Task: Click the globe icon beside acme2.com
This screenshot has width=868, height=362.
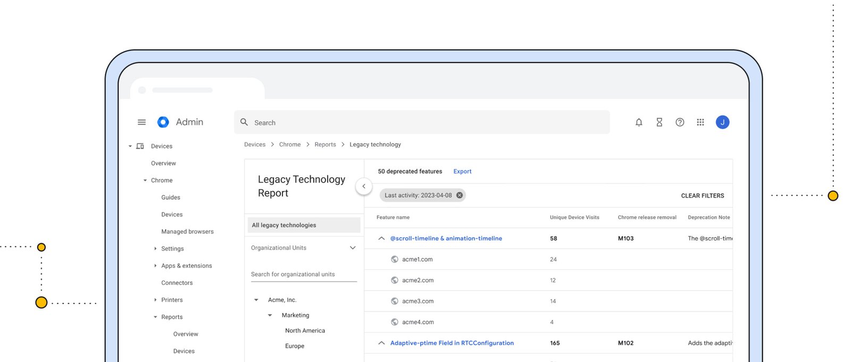Action: click(x=395, y=280)
